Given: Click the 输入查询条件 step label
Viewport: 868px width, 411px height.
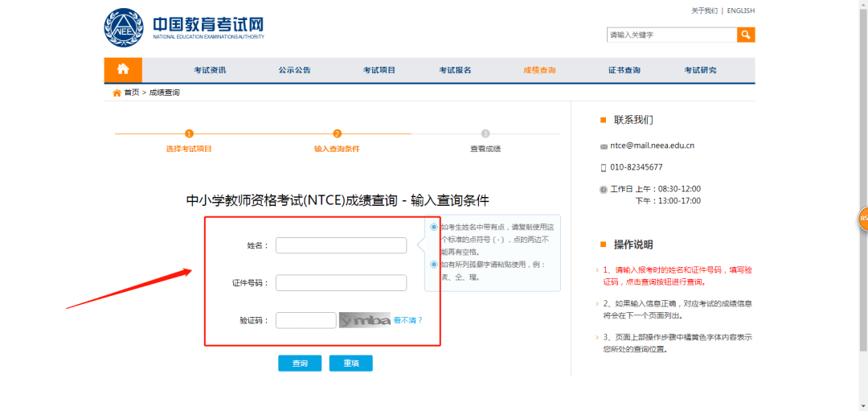Looking at the screenshot, I should pyautogui.click(x=337, y=149).
